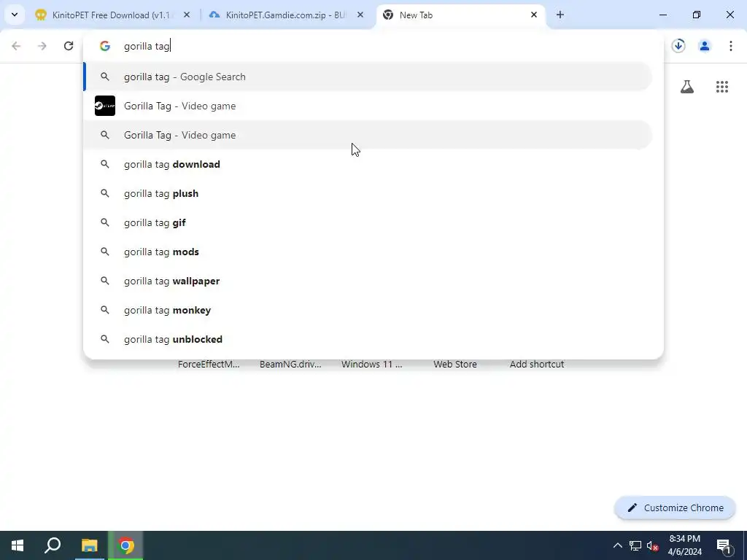Open the Google apps grid
The width and height of the screenshot is (747, 560).
click(722, 87)
